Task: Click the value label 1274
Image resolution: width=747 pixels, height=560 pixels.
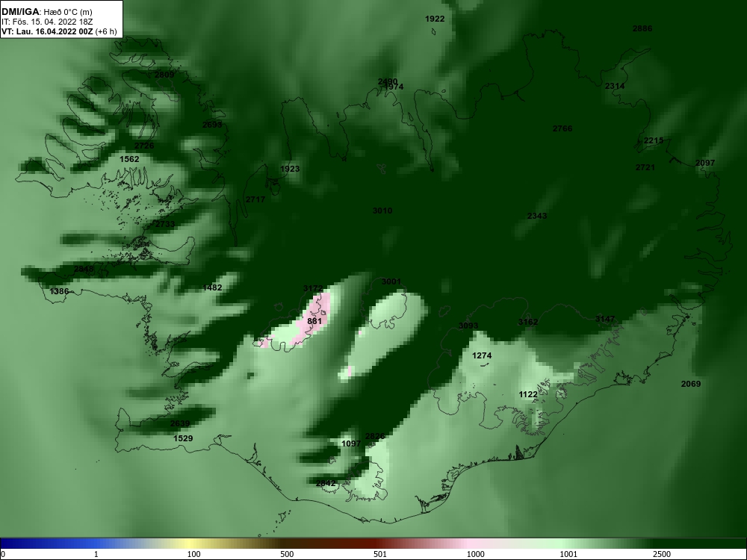Action: tap(482, 355)
